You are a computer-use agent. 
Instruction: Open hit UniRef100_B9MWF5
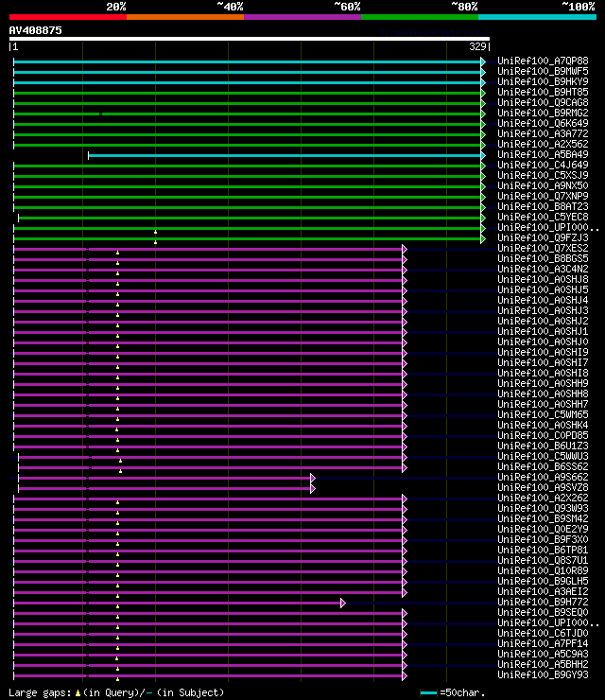(543, 71)
